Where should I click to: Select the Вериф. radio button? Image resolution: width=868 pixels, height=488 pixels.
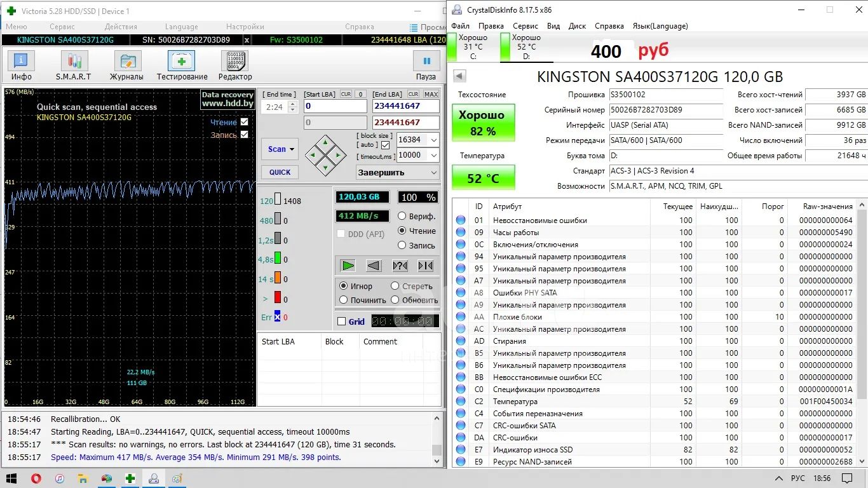[x=402, y=216]
